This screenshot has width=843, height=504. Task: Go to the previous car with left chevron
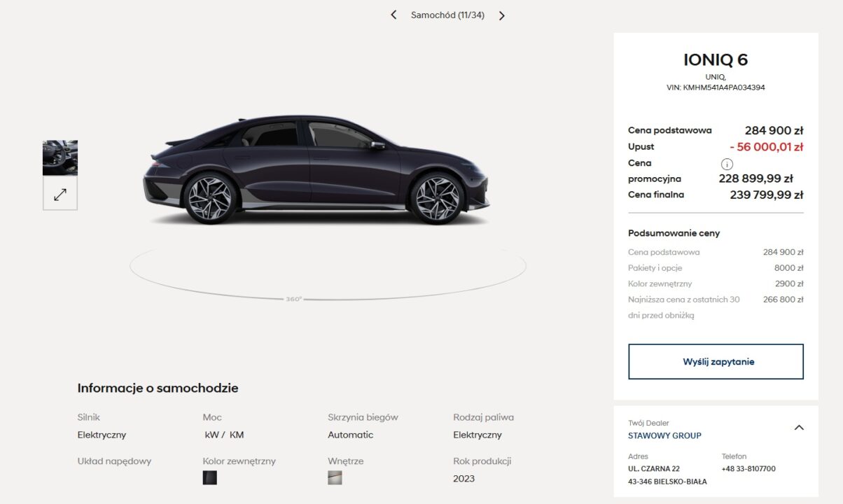click(393, 15)
